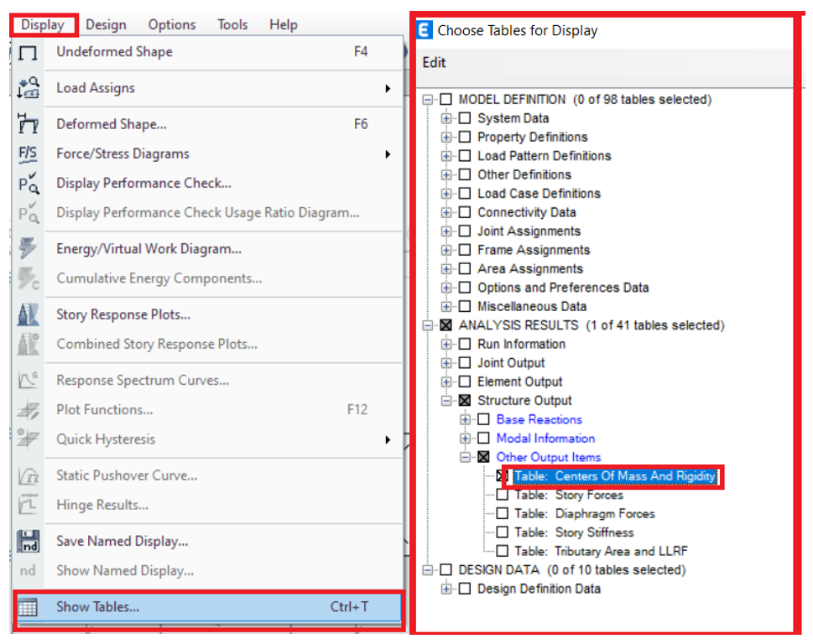Collapse the ANALYSIS RESULTS tree node
This screenshot has width=813, height=644.
coord(428,325)
